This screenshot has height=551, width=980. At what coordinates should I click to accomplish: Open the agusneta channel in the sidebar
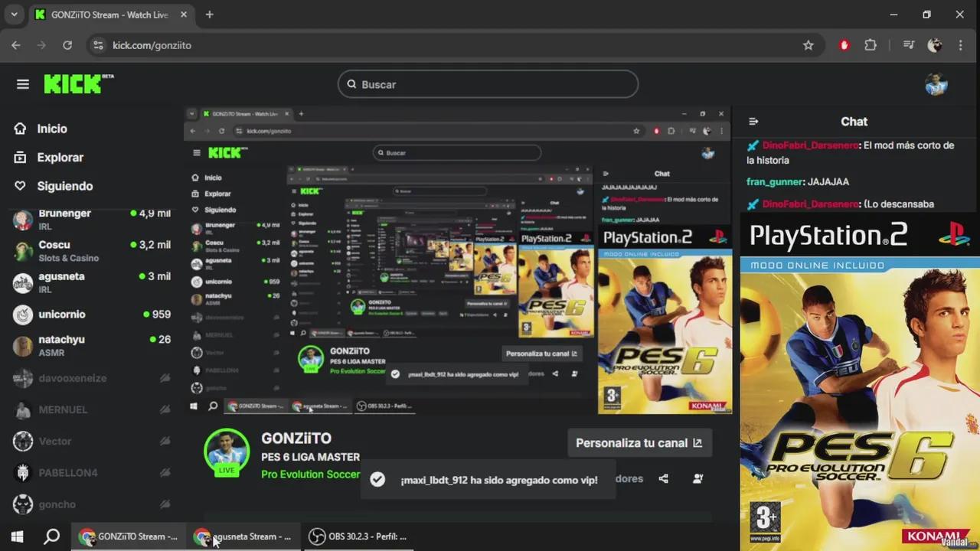tap(92, 282)
